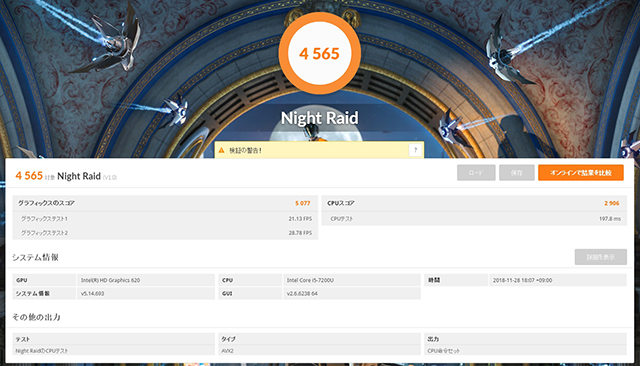
Task: Select the CPUテスト 197.8 ms row
Action: click(474, 219)
